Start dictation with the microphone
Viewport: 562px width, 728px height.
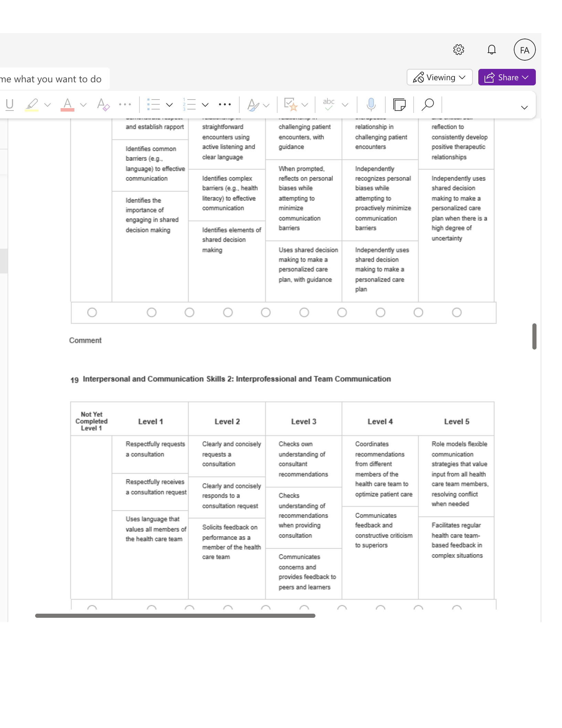[371, 104]
